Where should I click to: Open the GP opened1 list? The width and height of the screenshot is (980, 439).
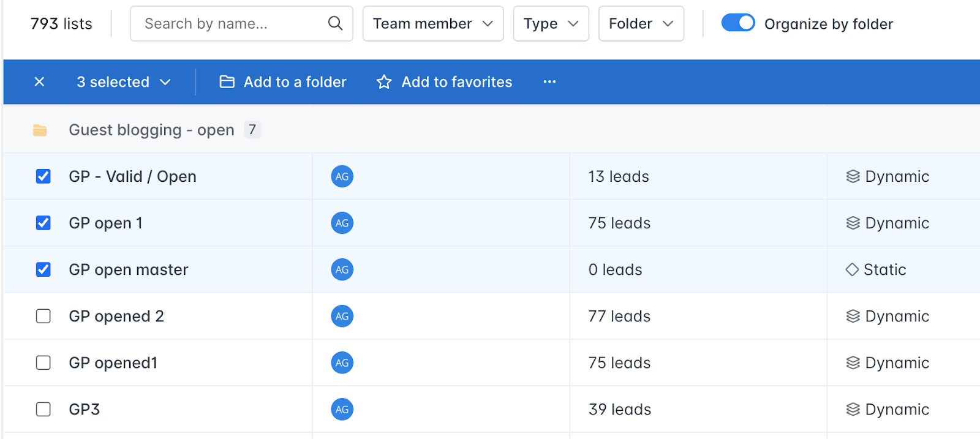[x=113, y=362]
